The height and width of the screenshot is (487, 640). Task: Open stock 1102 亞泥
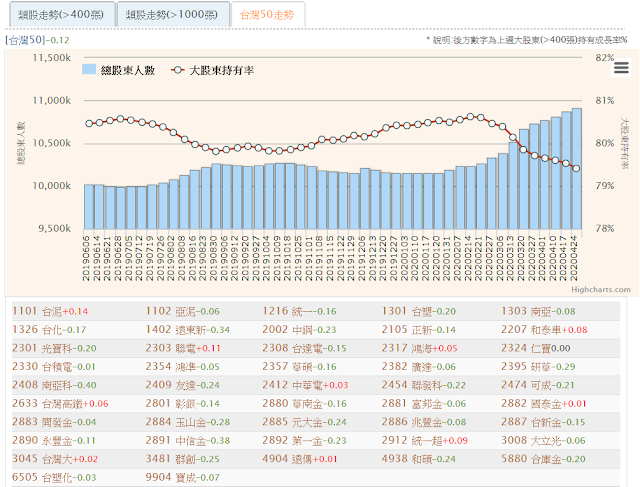tap(170, 311)
